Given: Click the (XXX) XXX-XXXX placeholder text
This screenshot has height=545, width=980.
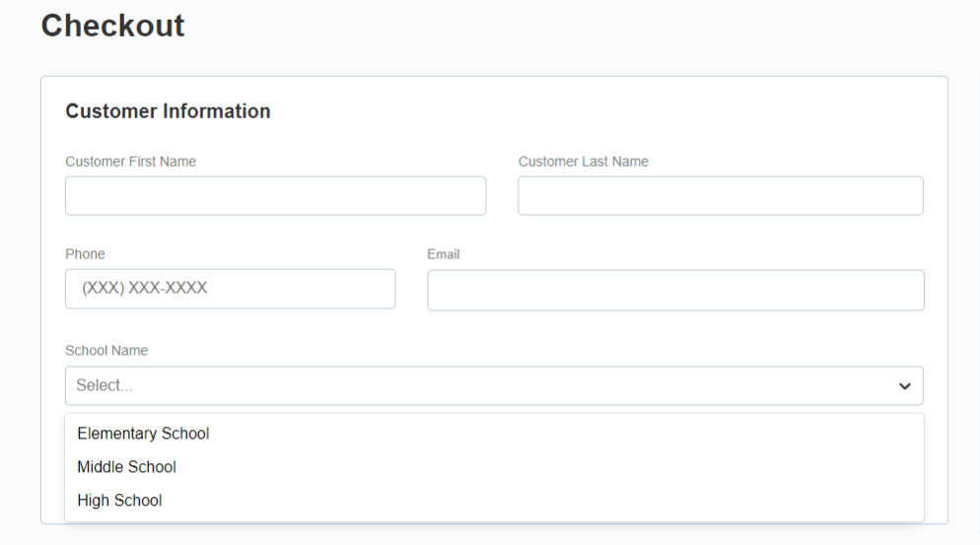Looking at the screenshot, I should (144, 288).
